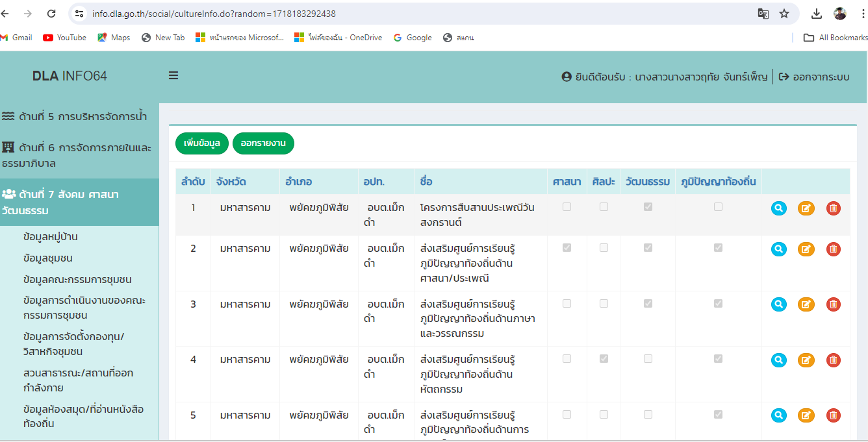Screen dimensions: 868x442
Task: Go to สวนสาธารณะ/สถานที่ออกกำลังกาย in the sidebar
Action: (78, 380)
